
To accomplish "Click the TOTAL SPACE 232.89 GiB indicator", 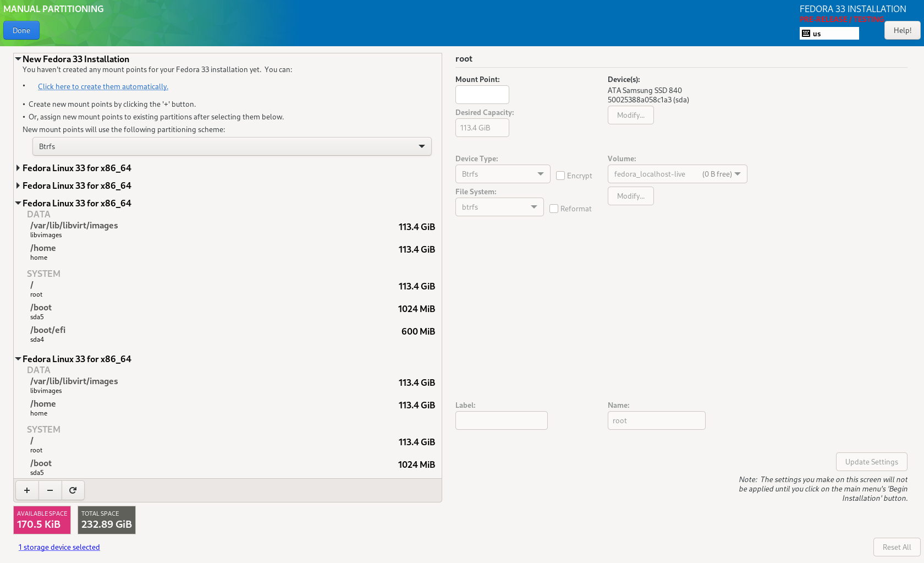I will click(x=107, y=520).
